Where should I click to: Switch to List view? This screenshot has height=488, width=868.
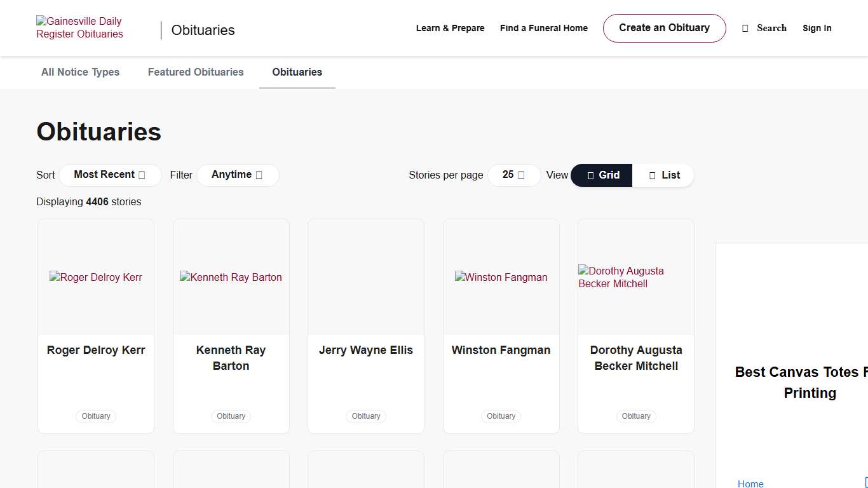click(x=663, y=175)
